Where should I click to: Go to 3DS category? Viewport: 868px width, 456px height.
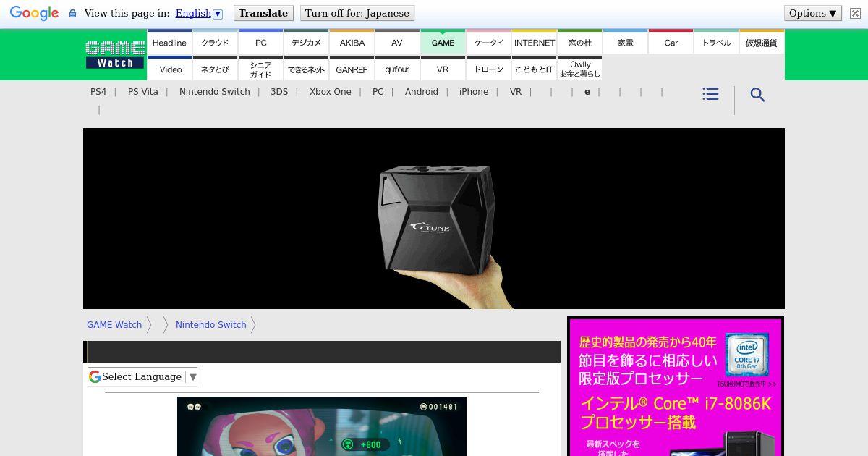pos(279,91)
